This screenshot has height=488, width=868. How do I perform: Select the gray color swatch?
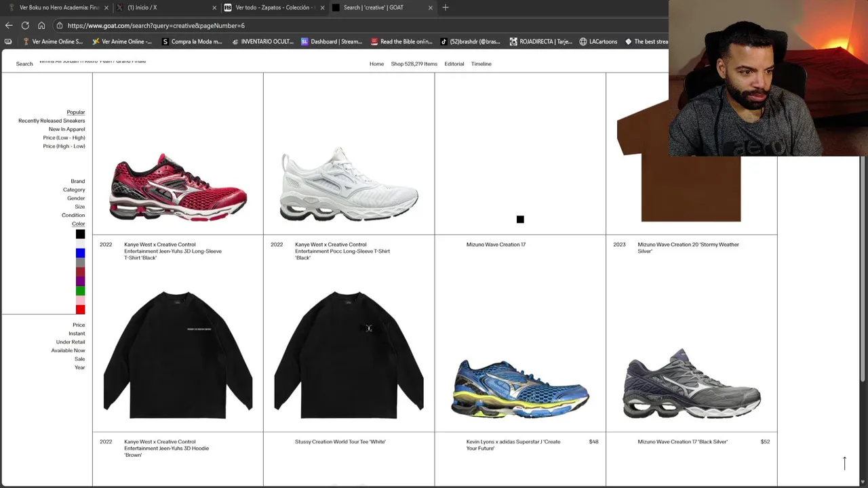(x=80, y=262)
